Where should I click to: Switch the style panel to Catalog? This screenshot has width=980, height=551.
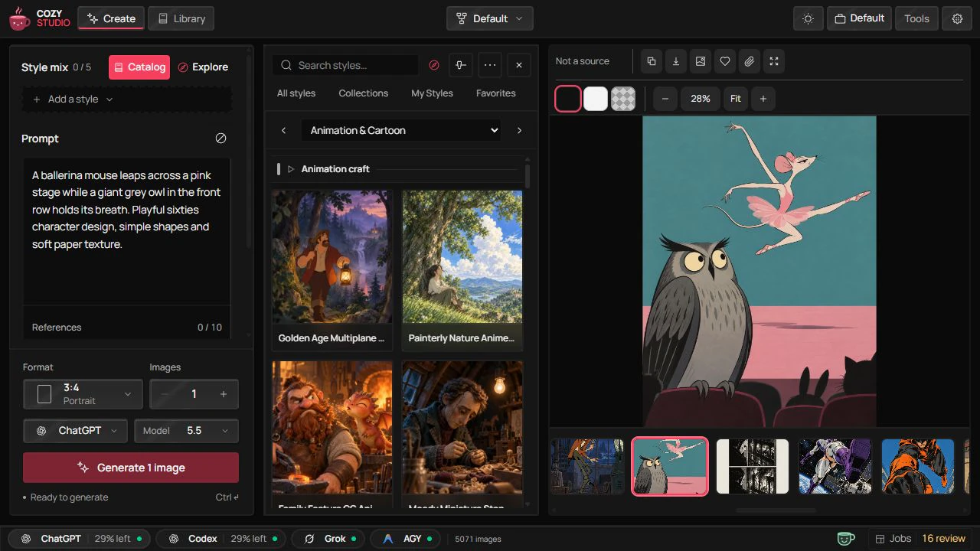click(x=139, y=67)
